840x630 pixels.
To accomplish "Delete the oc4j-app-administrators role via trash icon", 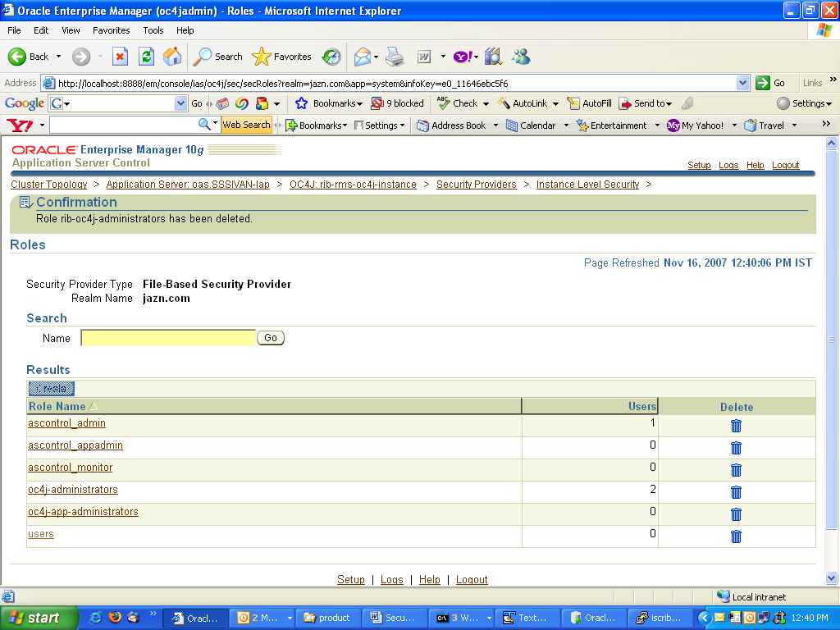I will click(x=736, y=514).
